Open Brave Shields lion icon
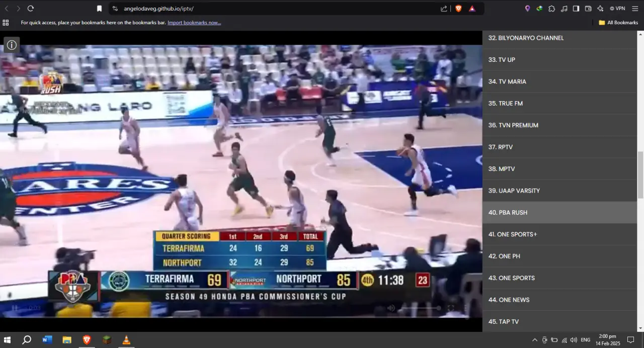Viewport: 644px width, 348px height. click(458, 9)
